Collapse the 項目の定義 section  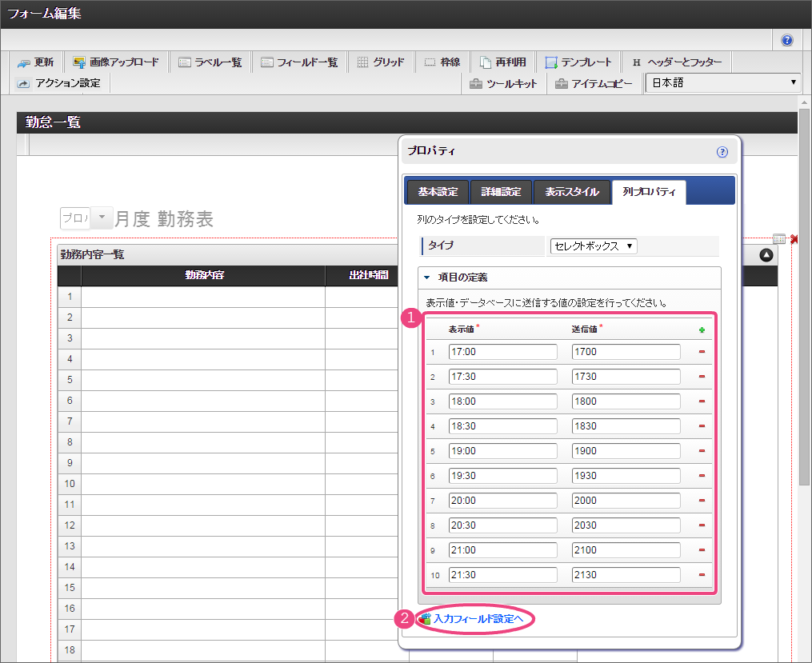(427, 278)
